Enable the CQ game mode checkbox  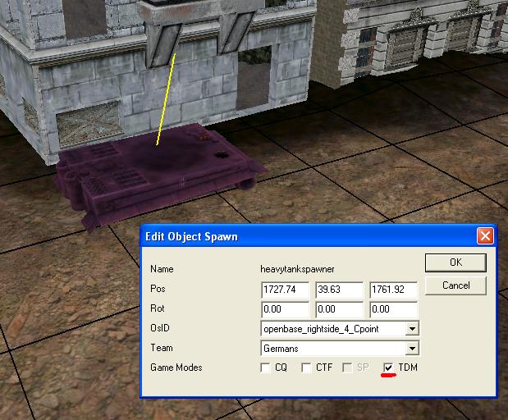265,368
